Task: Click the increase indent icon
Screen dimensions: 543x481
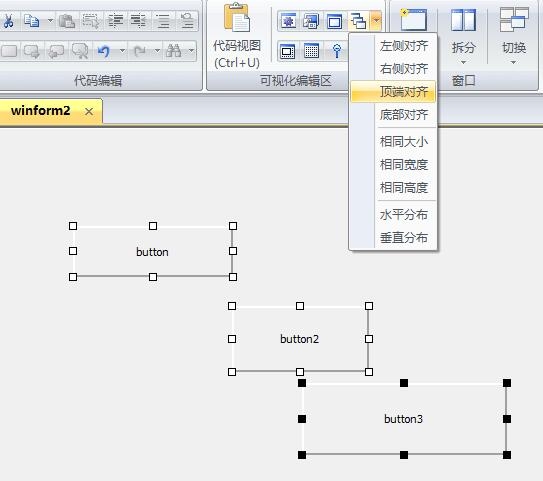Action: pyautogui.click(x=115, y=21)
